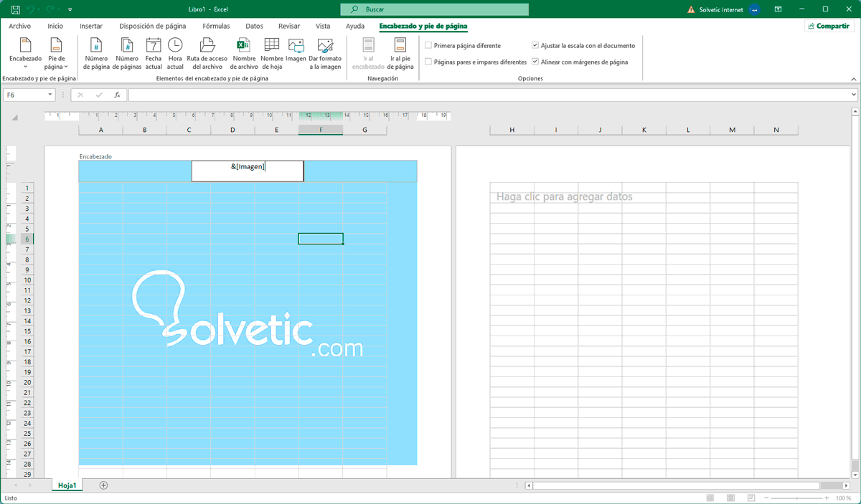861x504 pixels.
Task: Select column A header
Action: pos(100,130)
